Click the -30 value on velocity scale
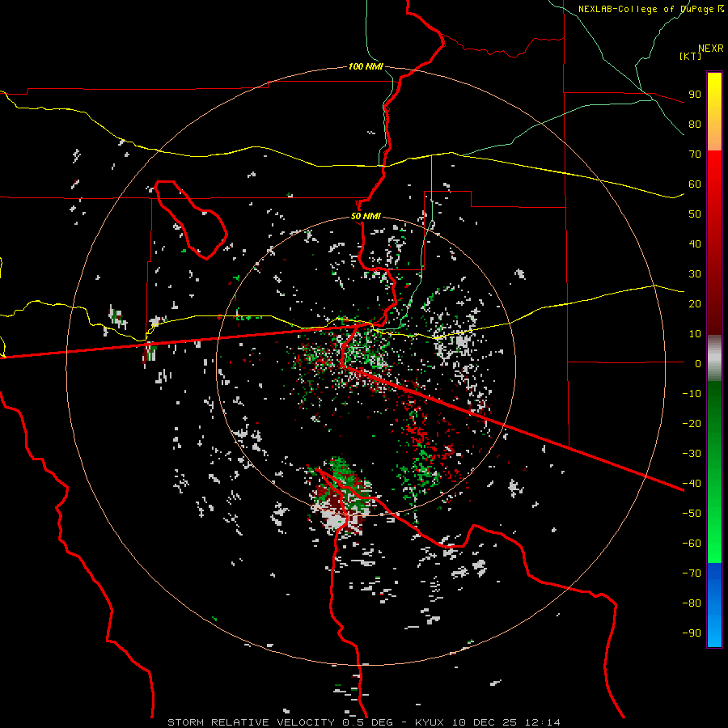 click(x=692, y=454)
